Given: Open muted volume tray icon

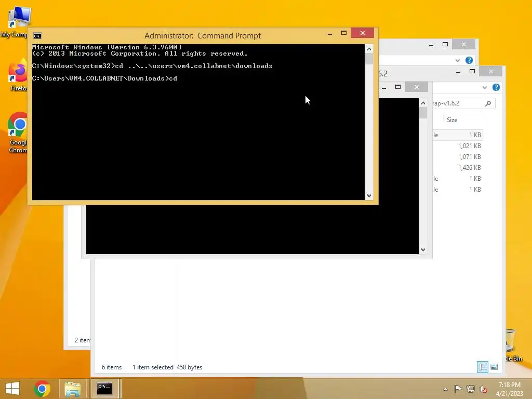Looking at the screenshot, I should (483, 389).
